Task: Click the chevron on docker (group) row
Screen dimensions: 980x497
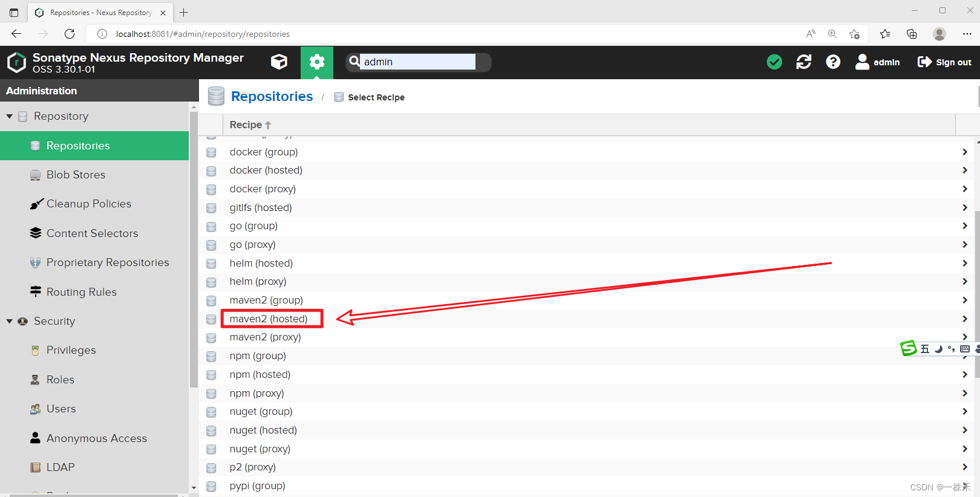Action: [x=965, y=152]
